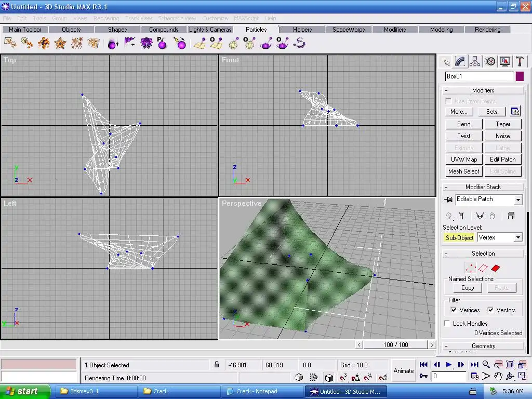
Task: Click the Pan hand viewport tool
Action: pos(498,376)
